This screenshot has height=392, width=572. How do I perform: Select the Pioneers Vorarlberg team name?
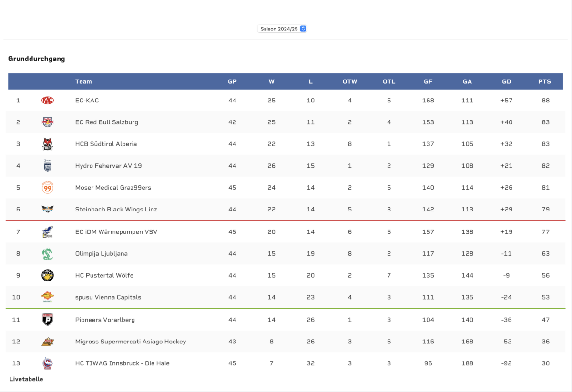tap(105, 320)
